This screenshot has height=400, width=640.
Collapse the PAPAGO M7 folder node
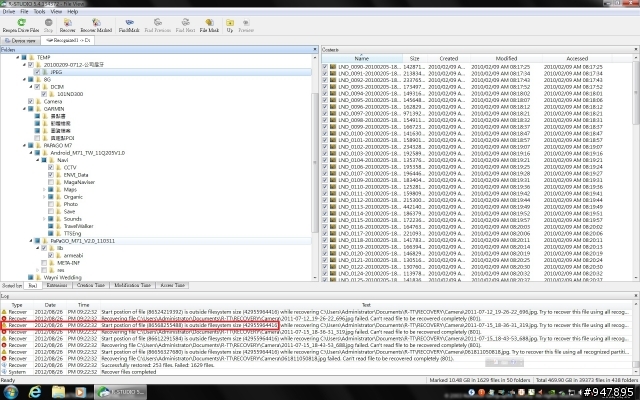(x=24, y=146)
